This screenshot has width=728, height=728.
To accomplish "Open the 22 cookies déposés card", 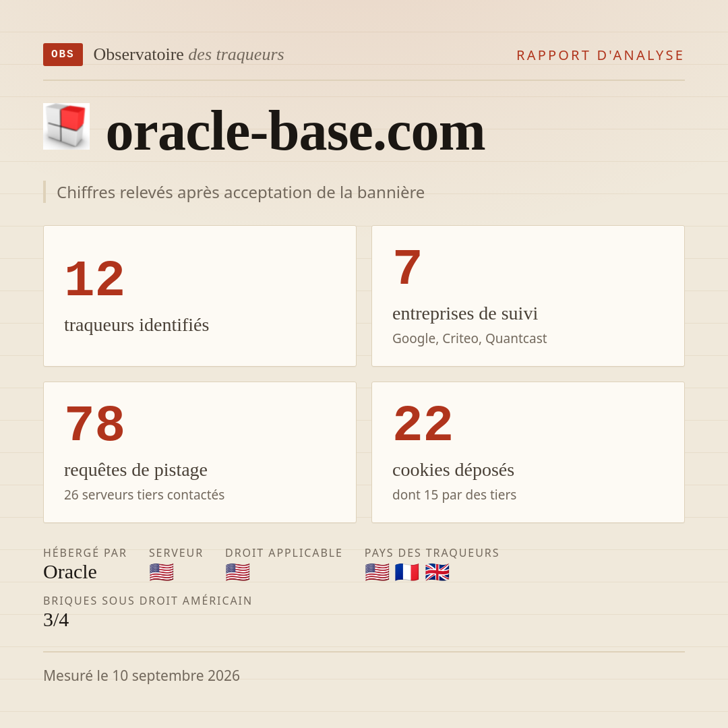I will [528, 452].
